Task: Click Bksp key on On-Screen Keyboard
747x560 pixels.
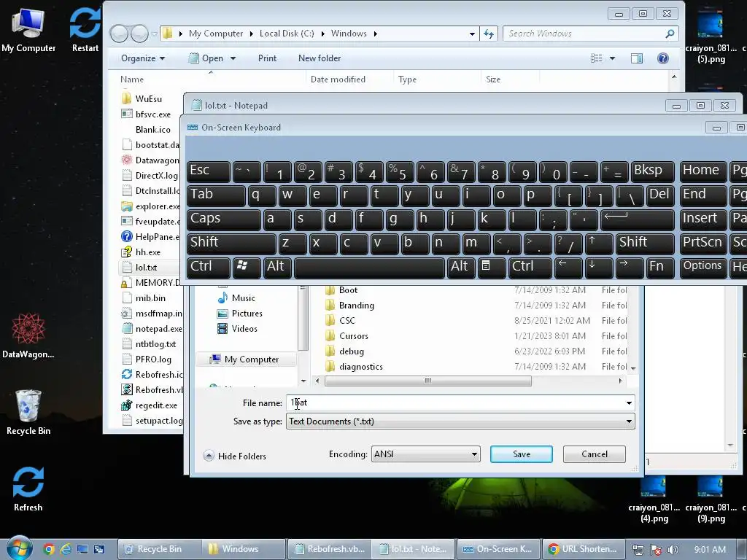Action: (653, 171)
